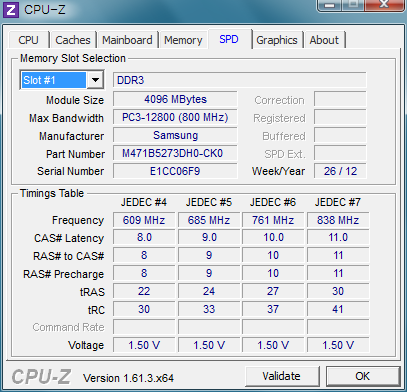
Task: Select the SPD tab
Action: pyautogui.click(x=229, y=39)
